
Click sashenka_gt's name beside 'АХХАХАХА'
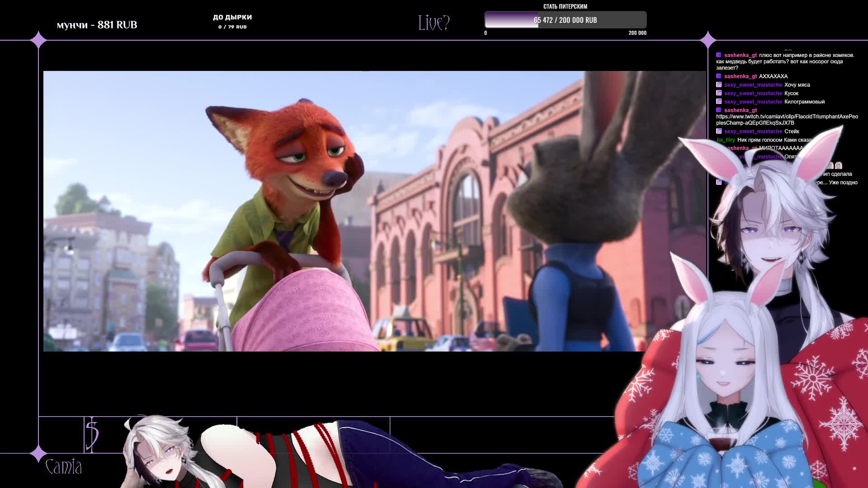pyautogui.click(x=741, y=76)
